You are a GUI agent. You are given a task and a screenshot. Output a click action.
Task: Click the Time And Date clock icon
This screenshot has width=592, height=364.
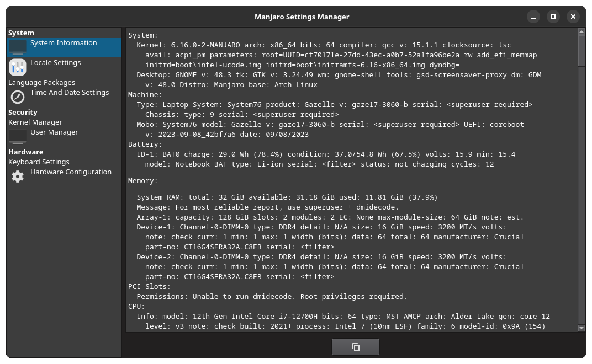click(17, 97)
